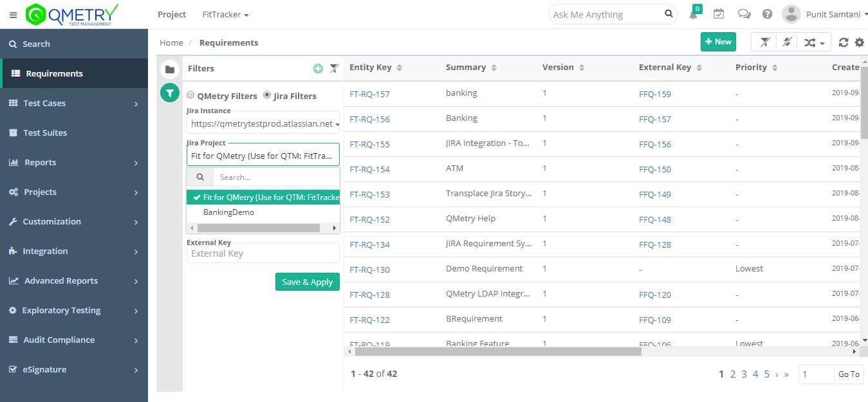Click the Go To button
Viewport: 868px width, 402px height.
click(849, 374)
